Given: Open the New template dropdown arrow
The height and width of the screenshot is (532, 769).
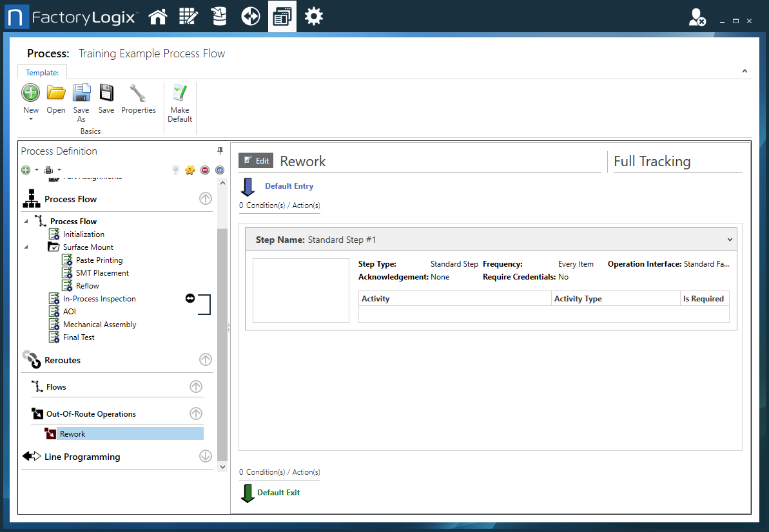Looking at the screenshot, I should point(31,119).
